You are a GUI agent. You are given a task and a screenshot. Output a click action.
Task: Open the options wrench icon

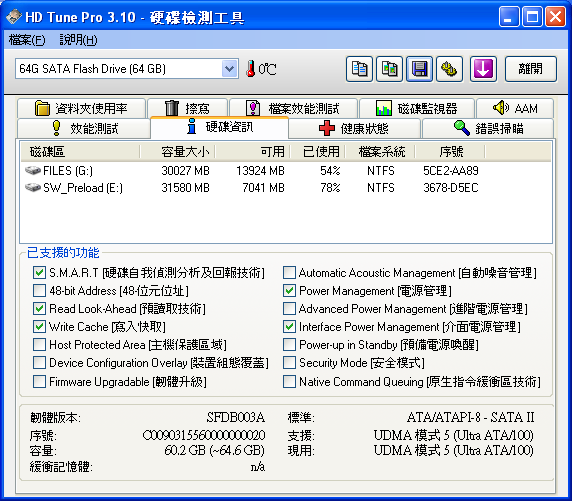[449, 69]
